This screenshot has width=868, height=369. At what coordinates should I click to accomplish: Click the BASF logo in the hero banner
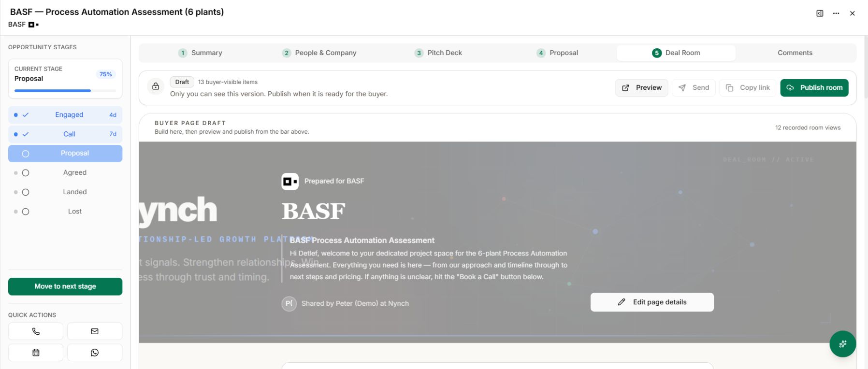(x=290, y=182)
